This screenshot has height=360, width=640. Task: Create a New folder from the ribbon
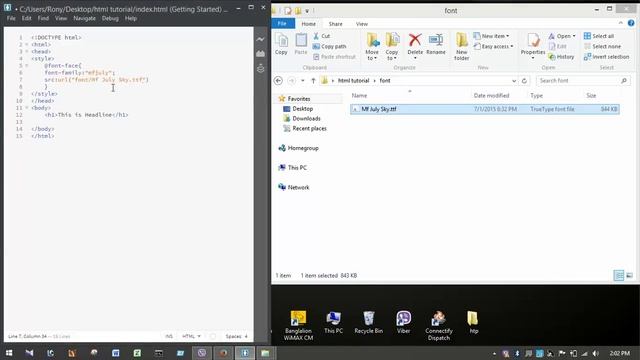[x=462, y=47]
